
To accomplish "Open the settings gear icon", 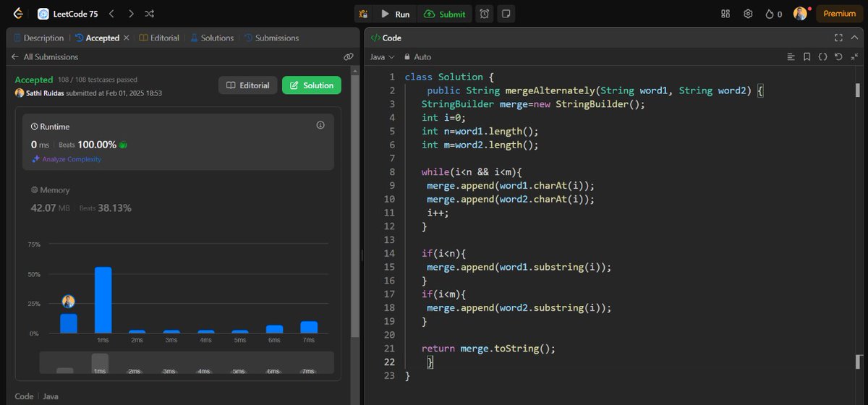I will (749, 14).
